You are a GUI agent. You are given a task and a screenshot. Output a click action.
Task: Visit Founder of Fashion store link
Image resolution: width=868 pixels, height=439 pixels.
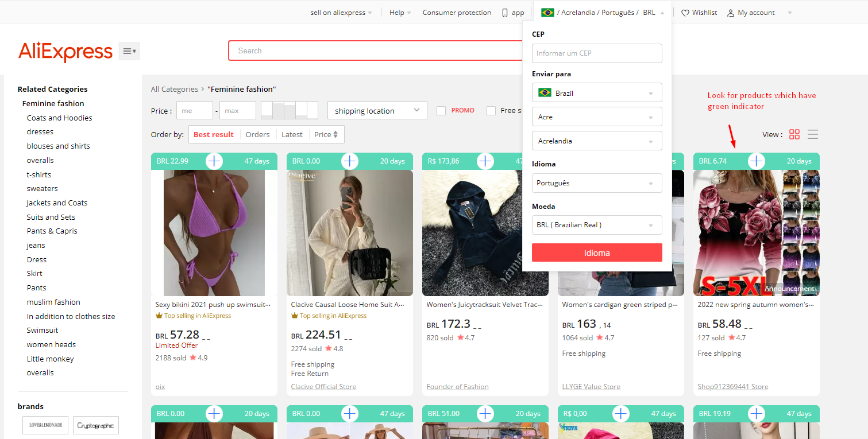click(458, 387)
